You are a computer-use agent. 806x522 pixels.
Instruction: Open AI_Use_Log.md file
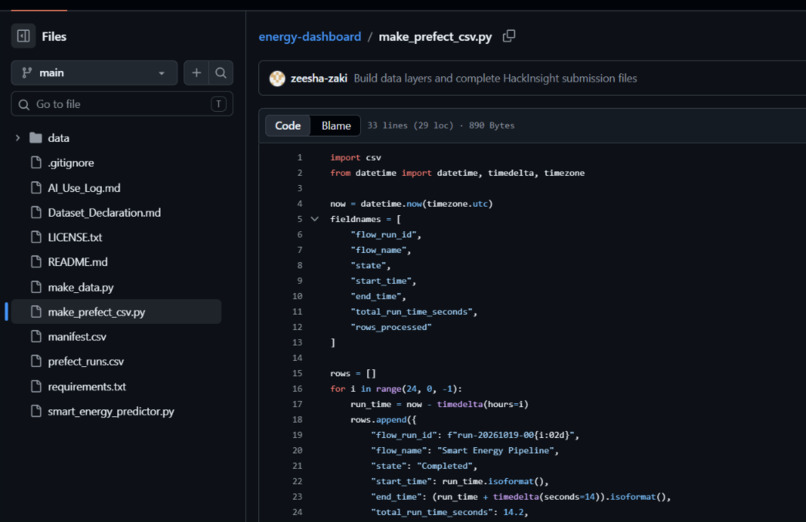[x=84, y=188]
